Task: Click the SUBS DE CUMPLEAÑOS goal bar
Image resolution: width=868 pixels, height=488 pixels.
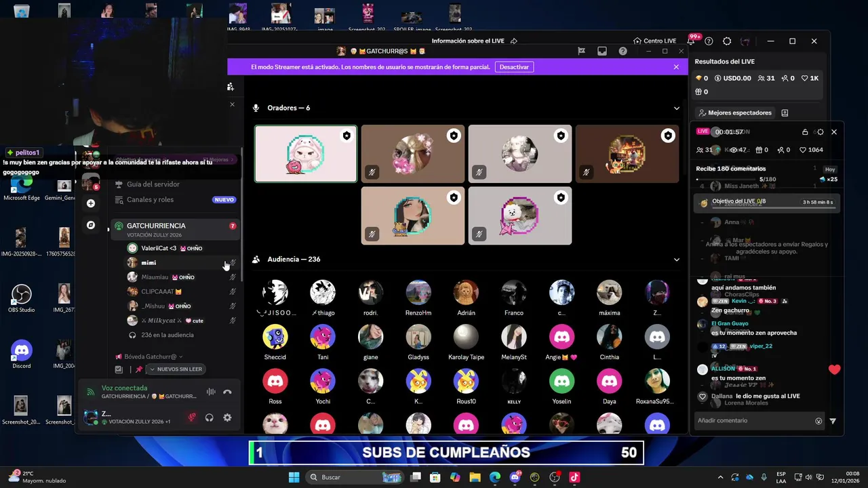Action: tap(446, 453)
